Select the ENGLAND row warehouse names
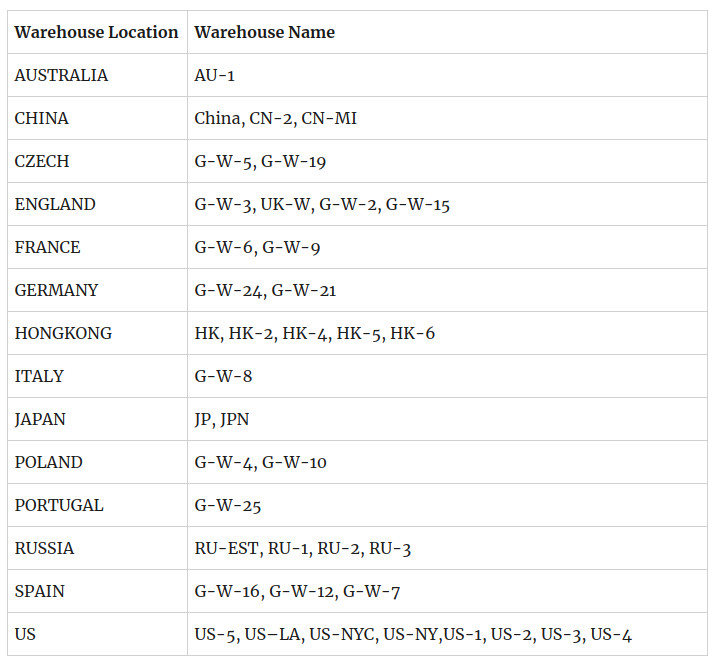The image size is (718, 669). [x=447, y=204]
